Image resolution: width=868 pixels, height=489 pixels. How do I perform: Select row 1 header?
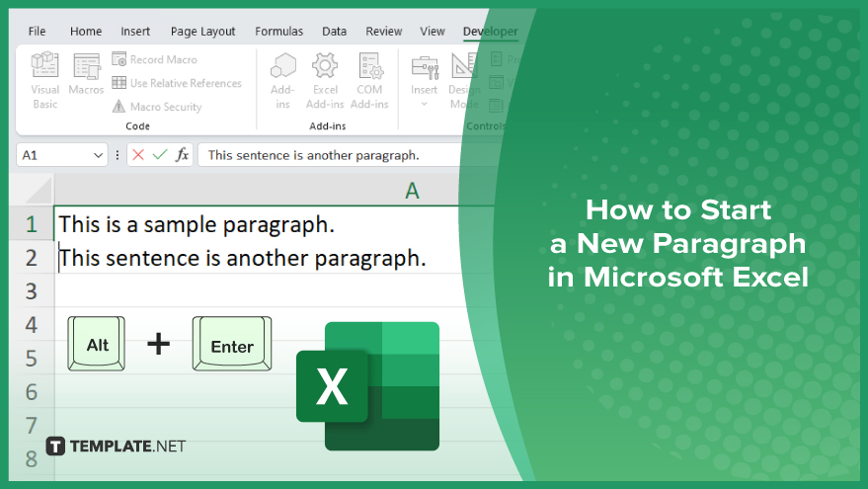point(32,224)
